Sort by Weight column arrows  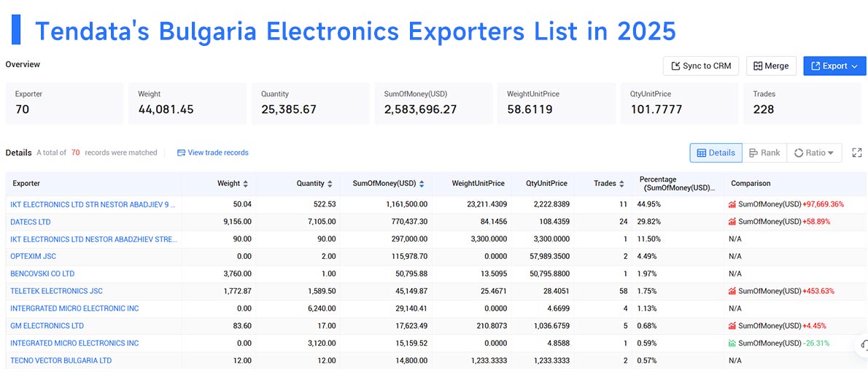click(246, 183)
